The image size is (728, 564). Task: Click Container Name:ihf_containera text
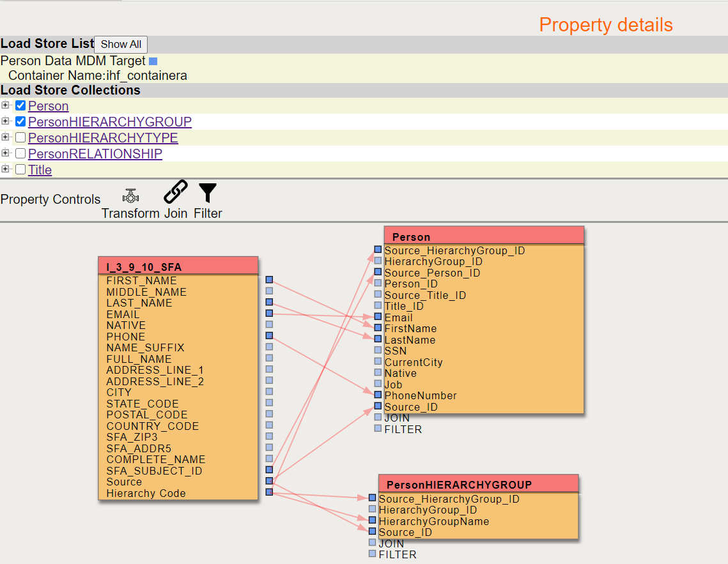point(98,75)
